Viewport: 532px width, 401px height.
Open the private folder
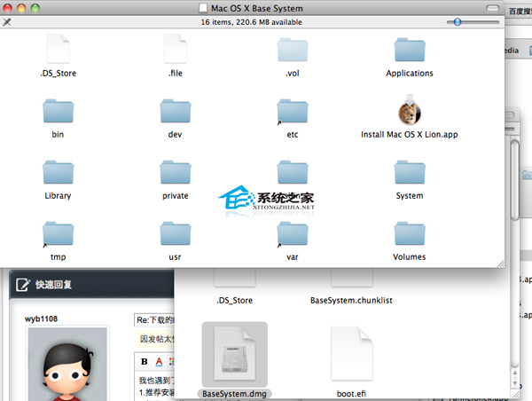175,172
